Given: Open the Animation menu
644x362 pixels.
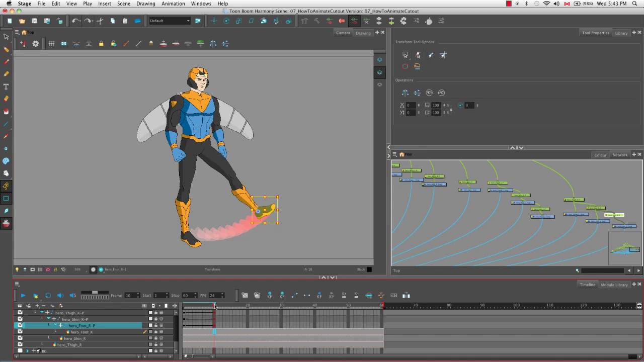Looking at the screenshot, I should pyautogui.click(x=173, y=4).
